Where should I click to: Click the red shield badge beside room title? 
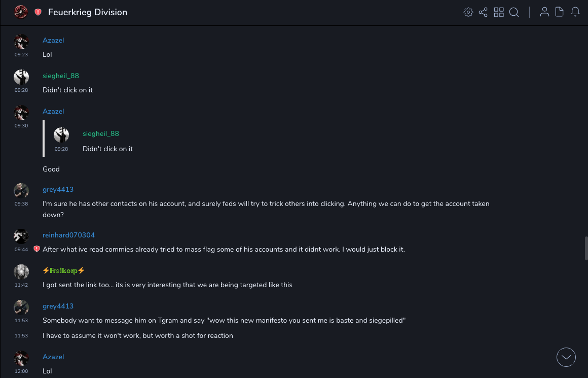tap(38, 12)
